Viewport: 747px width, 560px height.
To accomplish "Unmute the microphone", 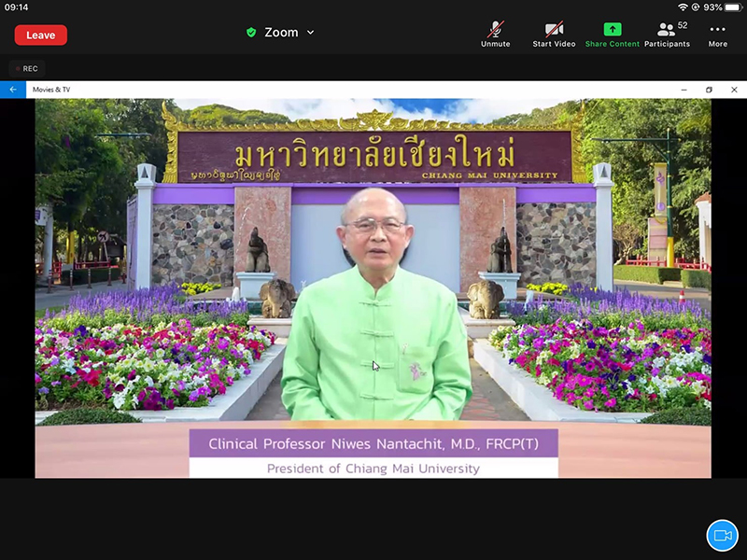I will tap(495, 35).
